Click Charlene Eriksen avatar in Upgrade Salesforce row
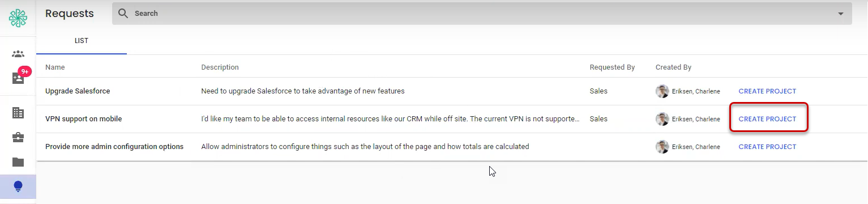868x204 pixels. pyautogui.click(x=662, y=91)
